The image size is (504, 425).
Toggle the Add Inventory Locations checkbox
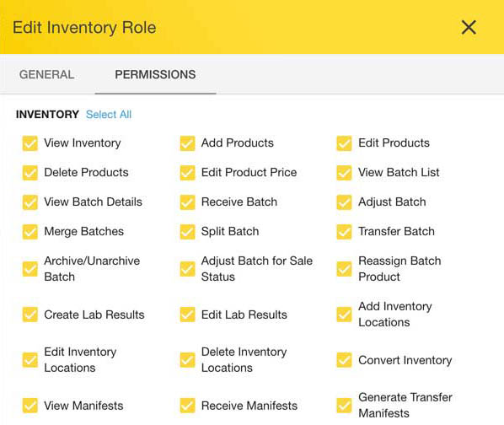[344, 315]
